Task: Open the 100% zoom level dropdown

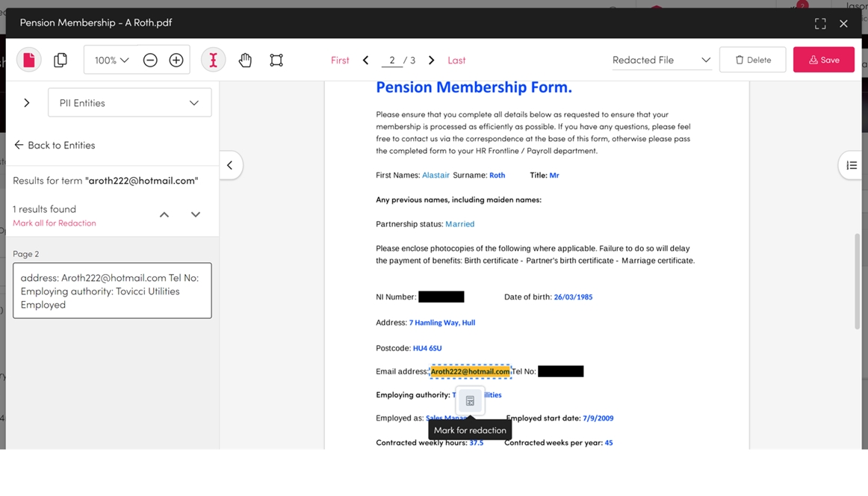Action: pos(111,60)
